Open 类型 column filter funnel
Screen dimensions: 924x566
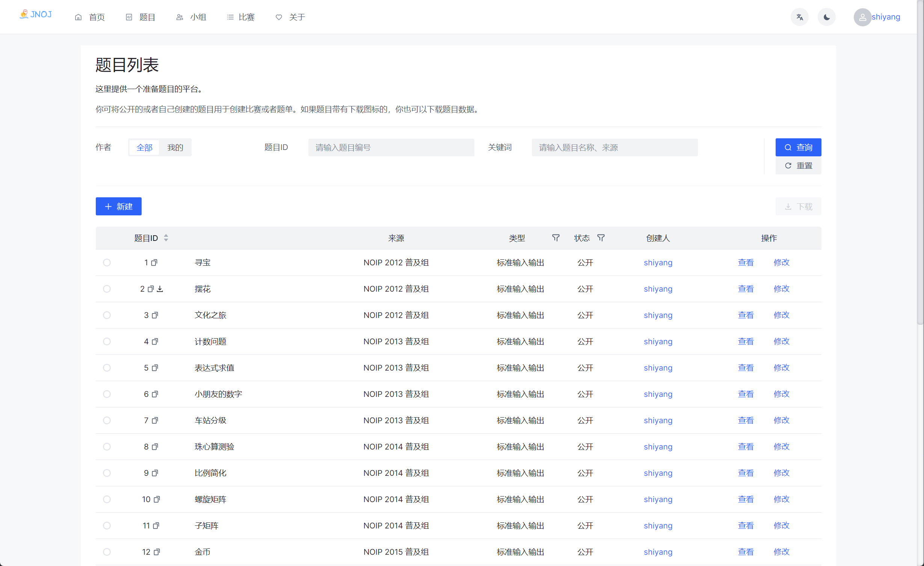[556, 238]
